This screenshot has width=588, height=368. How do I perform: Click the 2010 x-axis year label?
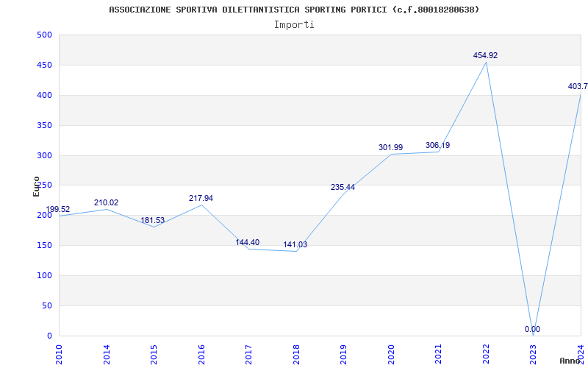(60, 354)
